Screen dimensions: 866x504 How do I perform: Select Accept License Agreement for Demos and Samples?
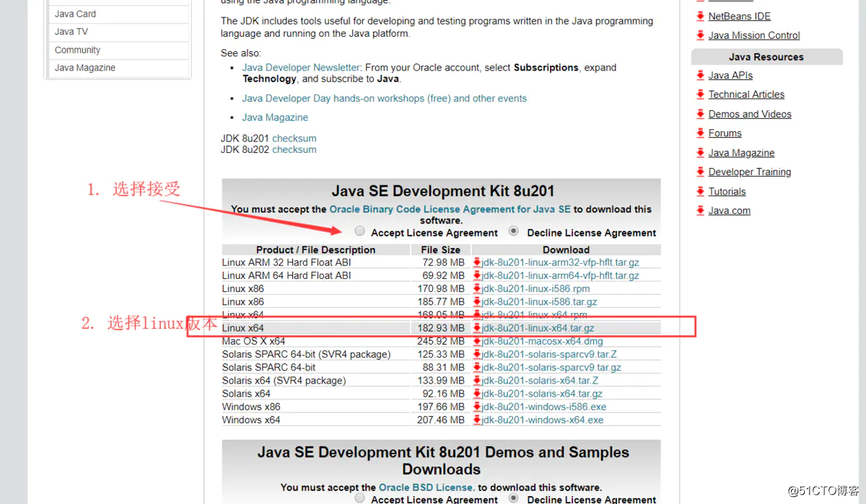[x=360, y=498]
